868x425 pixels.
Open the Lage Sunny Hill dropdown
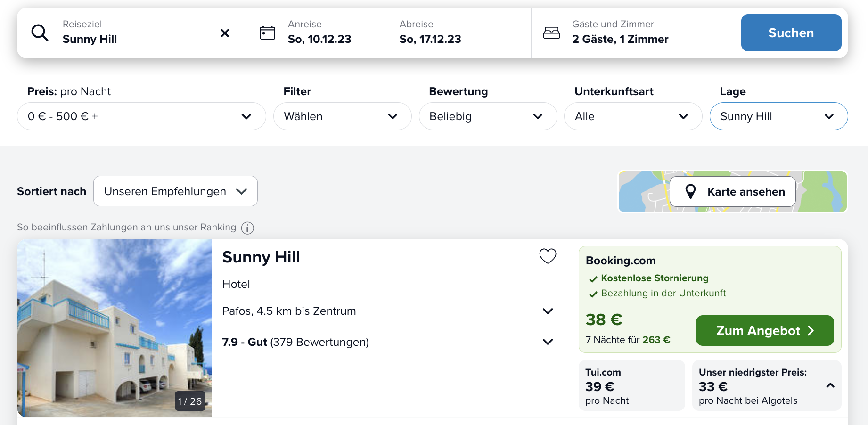778,116
